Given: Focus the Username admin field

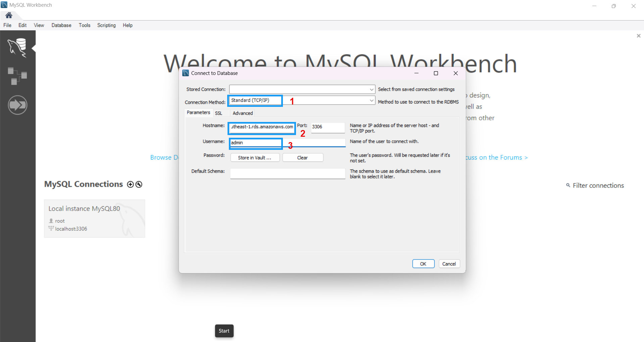Looking at the screenshot, I should tap(288, 143).
